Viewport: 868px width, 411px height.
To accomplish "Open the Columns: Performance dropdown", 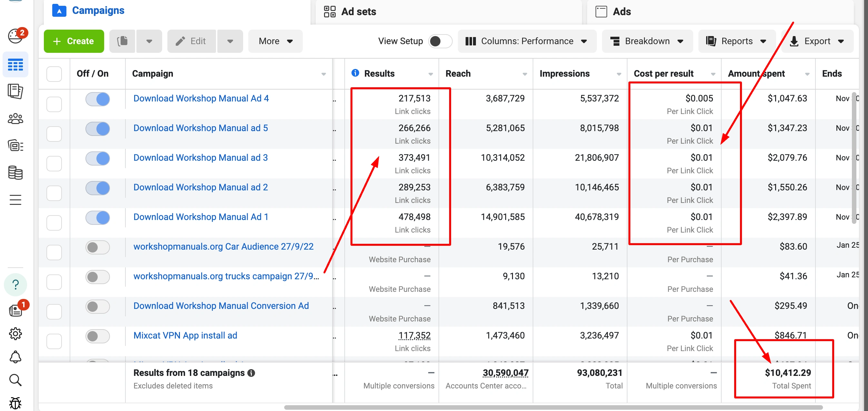I will pyautogui.click(x=526, y=41).
